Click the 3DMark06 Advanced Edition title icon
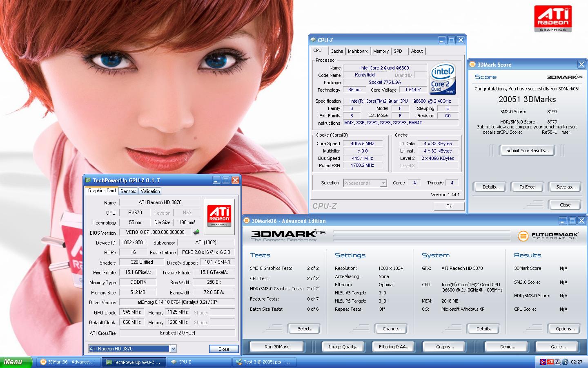 pyautogui.click(x=247, y=221)
